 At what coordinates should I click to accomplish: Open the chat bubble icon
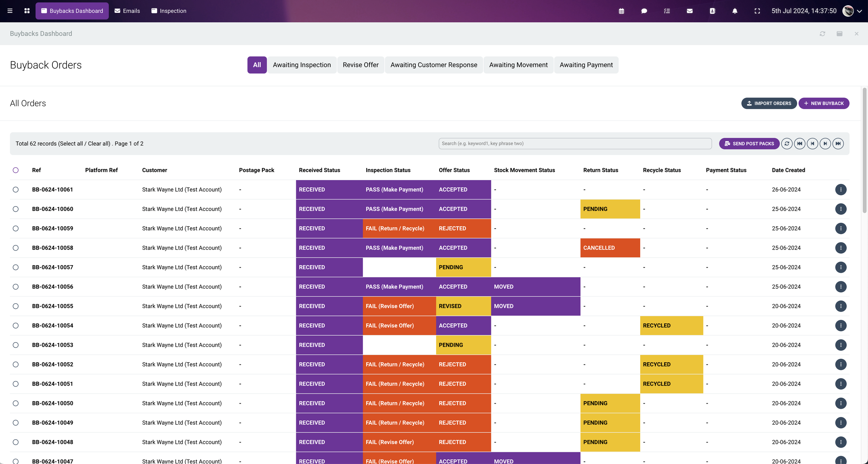coord(644,11)
